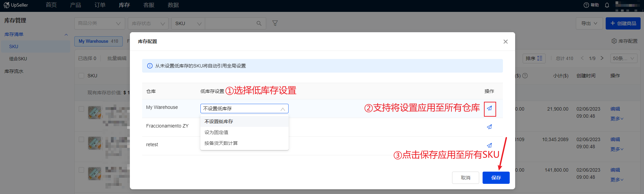This screenshot has height=194, width=644.
Task: Open the 导出 export dropdown
Action: click(589, 23)
